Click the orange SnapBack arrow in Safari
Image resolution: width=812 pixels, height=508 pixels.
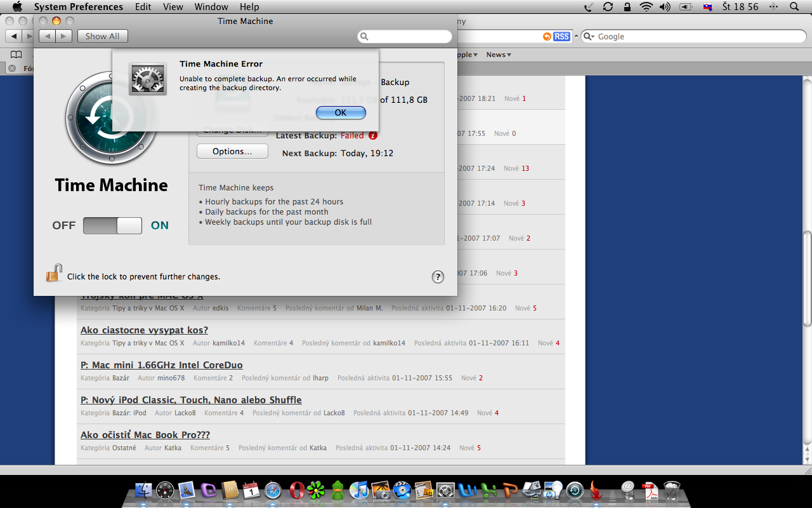[x=547, y=36]
